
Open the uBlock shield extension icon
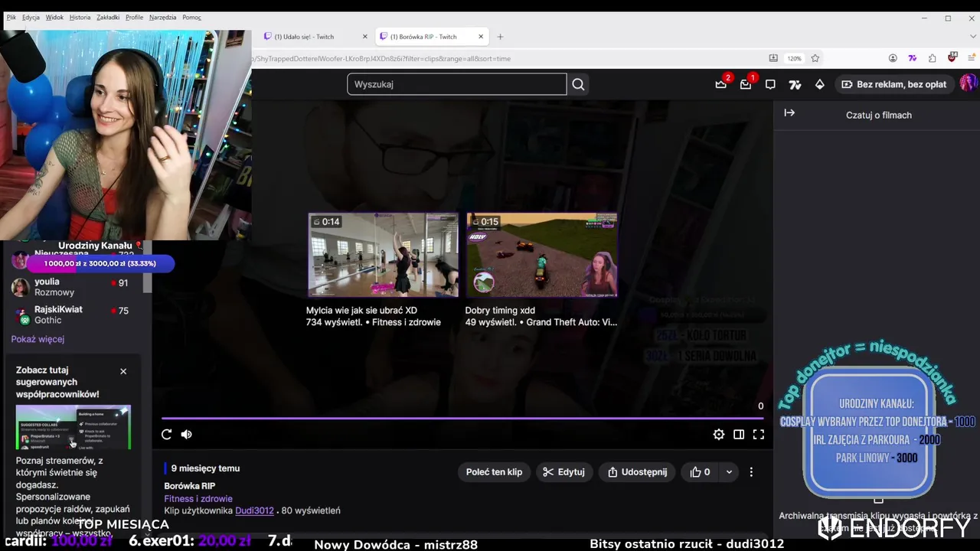click(952, 57)
